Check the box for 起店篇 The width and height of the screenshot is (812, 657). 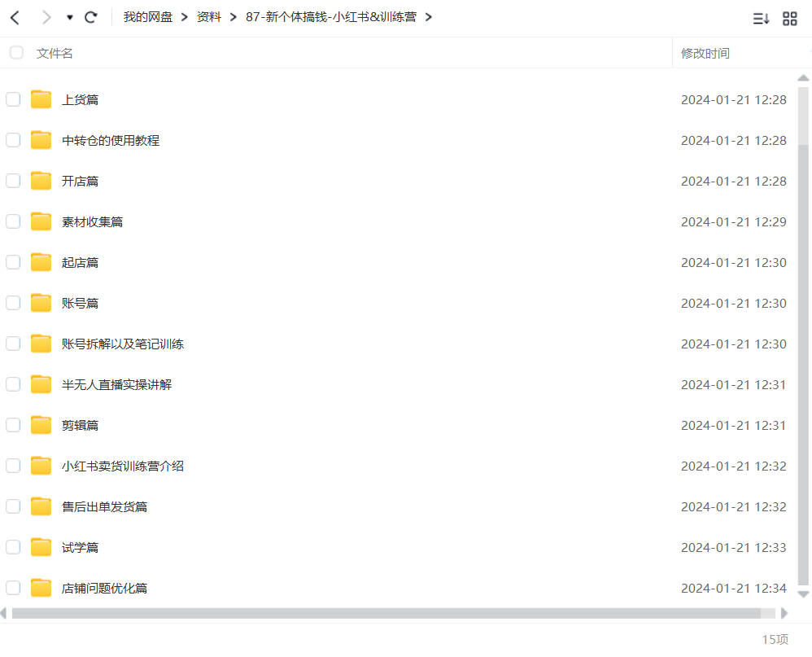(x=13, y=262)
